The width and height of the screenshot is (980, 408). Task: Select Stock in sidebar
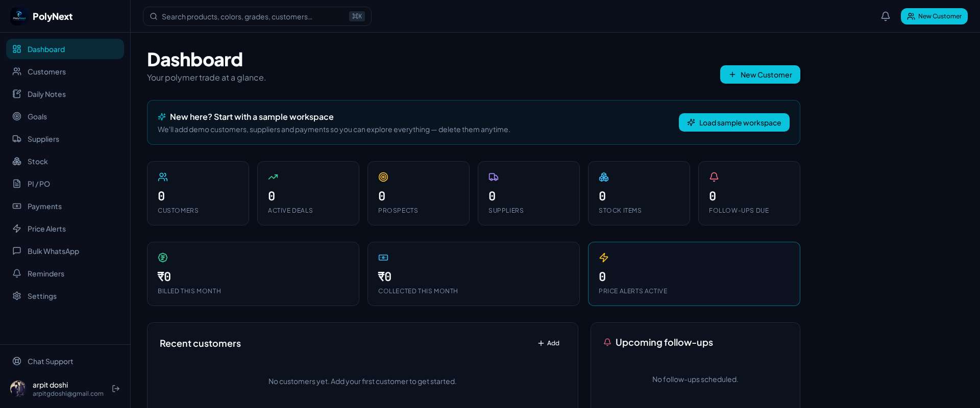coord(65,161)
